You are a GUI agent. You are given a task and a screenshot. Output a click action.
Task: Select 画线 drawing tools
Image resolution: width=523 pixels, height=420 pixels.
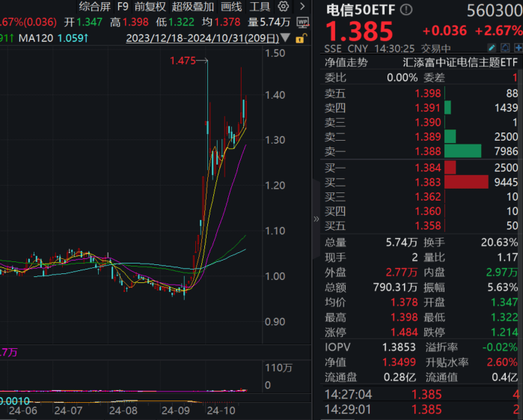pyautogui.click(x=231, y=6)
